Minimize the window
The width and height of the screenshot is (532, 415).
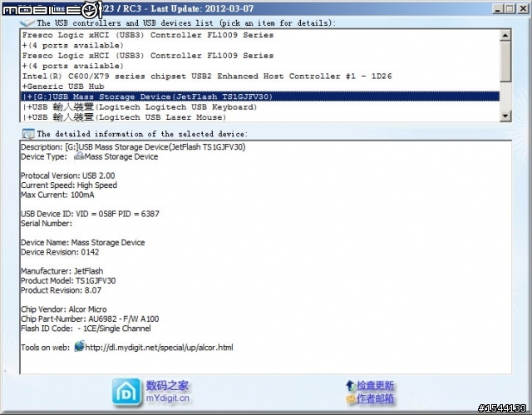[497, 8]
